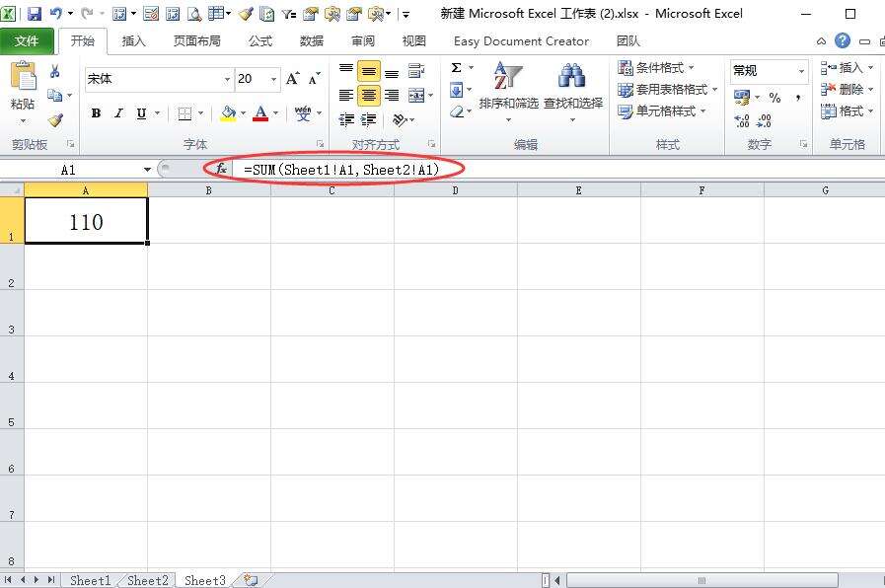The image size is (885, 588).
Task: Open Cell Styles (单元格样式)
Action: click(661, 111)
